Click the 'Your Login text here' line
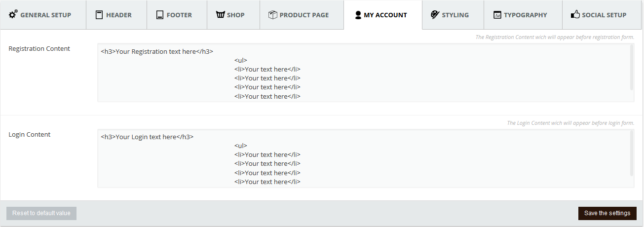Viewport: 644px width, 227px height. point(147,137)
